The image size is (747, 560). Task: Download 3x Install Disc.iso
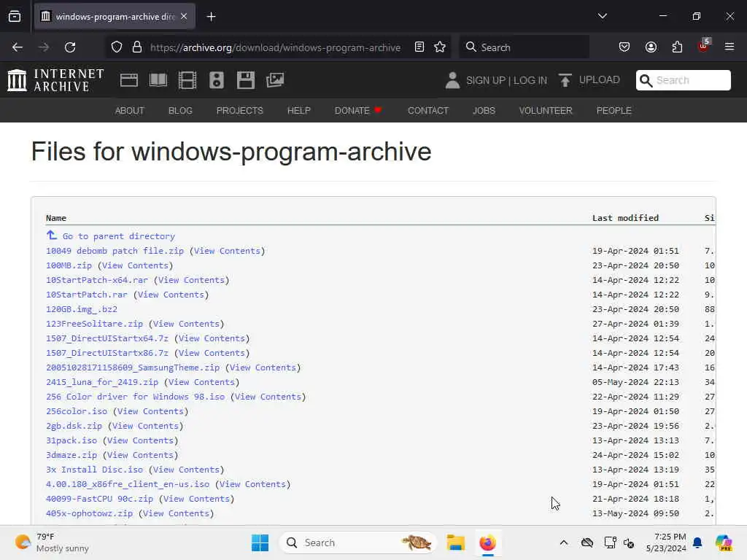pyautogui.click(x=94, y=470)
